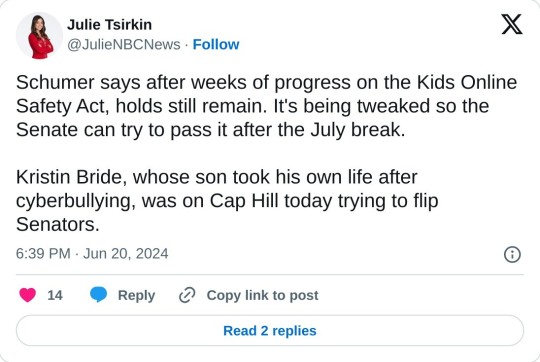Click the chain link icon
The height and width of the screenshot is (362, 540).
coord(187,295)
